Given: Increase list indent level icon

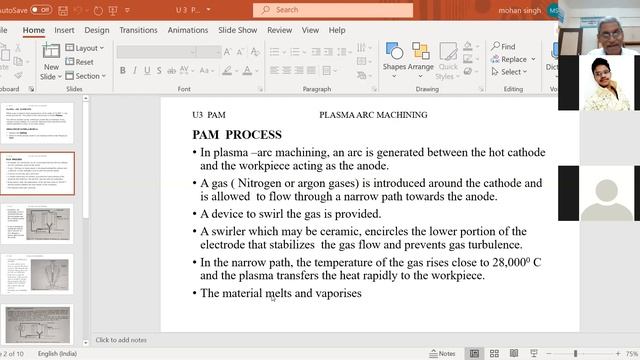Looking at the screenshot, I should (328, 52).
